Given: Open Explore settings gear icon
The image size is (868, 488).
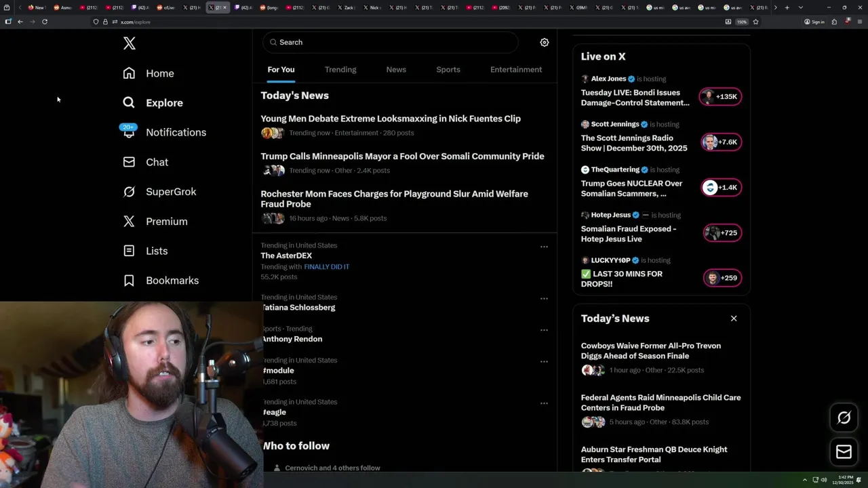Looking at the screenshot, I should point(544,42).
